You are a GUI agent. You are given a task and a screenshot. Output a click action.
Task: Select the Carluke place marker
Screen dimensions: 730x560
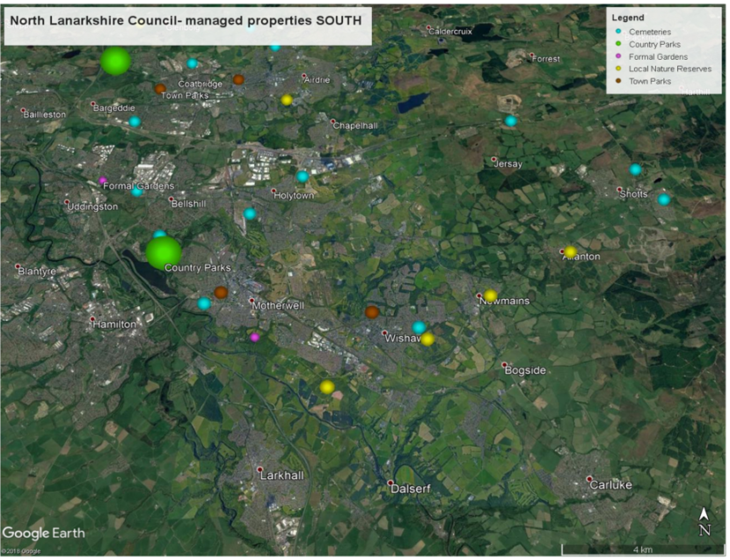(589, 478)
